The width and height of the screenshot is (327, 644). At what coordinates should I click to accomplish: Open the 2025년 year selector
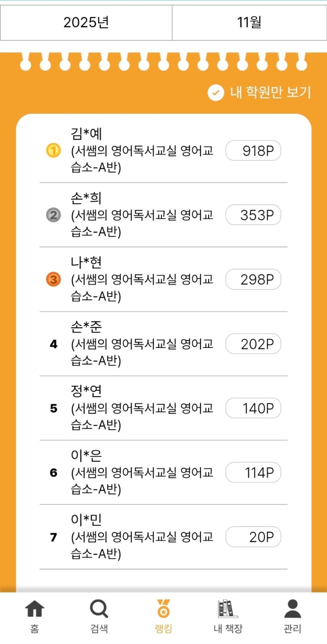86,23
